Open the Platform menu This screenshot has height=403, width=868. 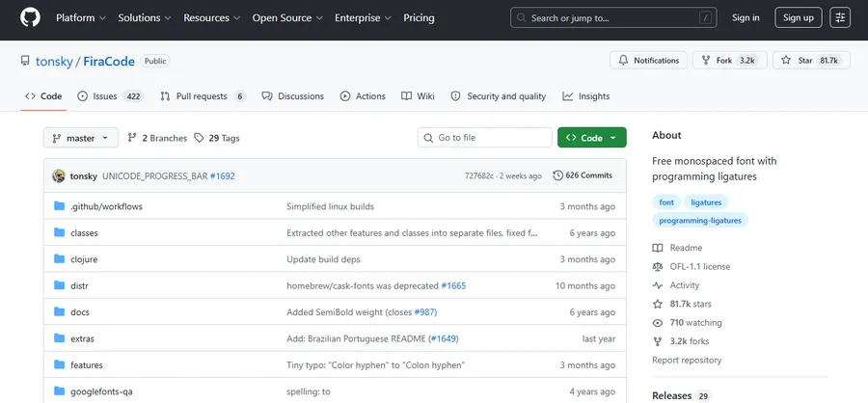pyautogui.click(x=81, y=17)
